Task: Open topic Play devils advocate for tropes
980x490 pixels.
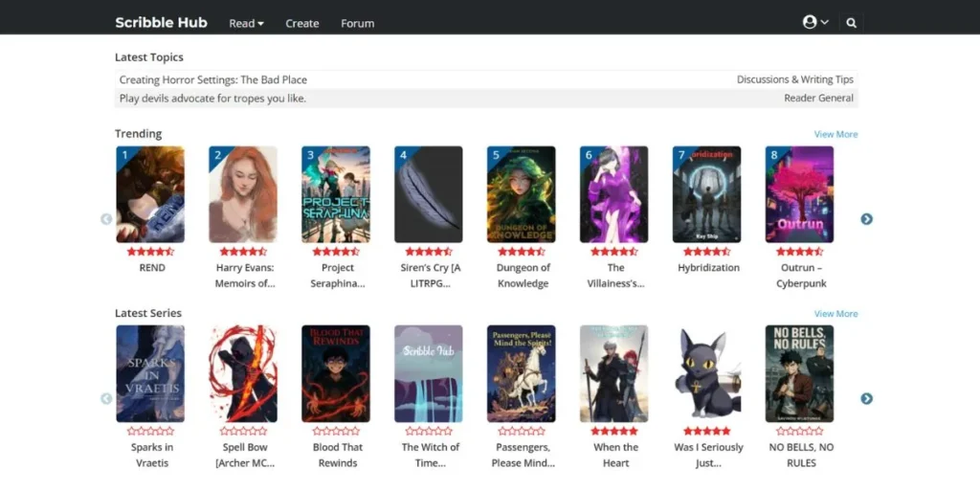Action: click(212, 99)
